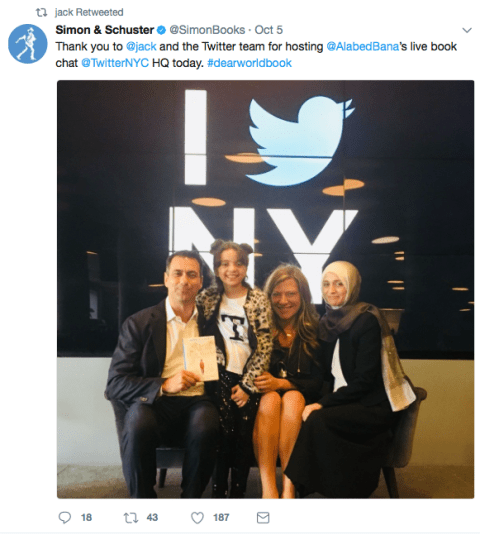
Task: Click the retweet count 43
Action: [152, 518]
